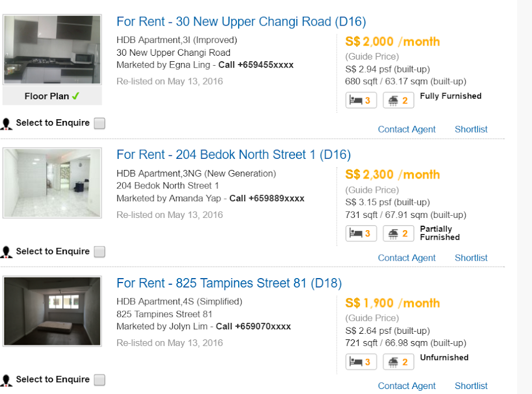Tick enquire checkbox for 204 Bedok North Street 1

click(99, 252)
